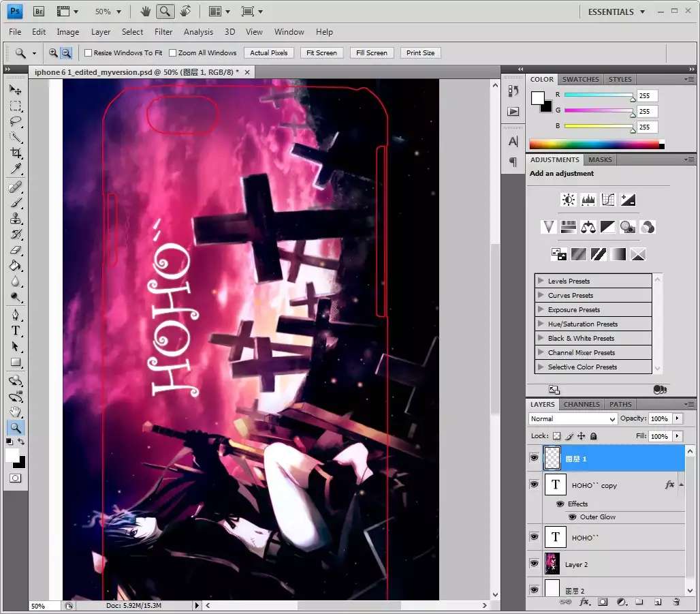The width and height of the screenshot is (700, 614).
Task: Select the Healing Brush tool
Action: (16, 187)
